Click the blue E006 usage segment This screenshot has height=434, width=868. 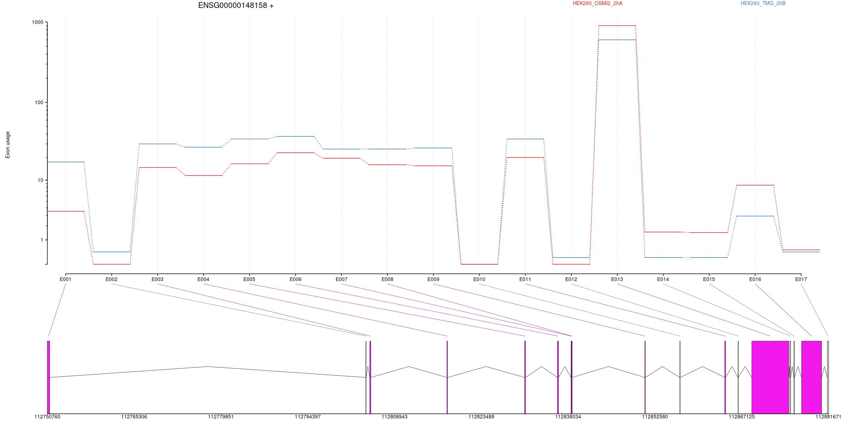(x=295, y=136)
